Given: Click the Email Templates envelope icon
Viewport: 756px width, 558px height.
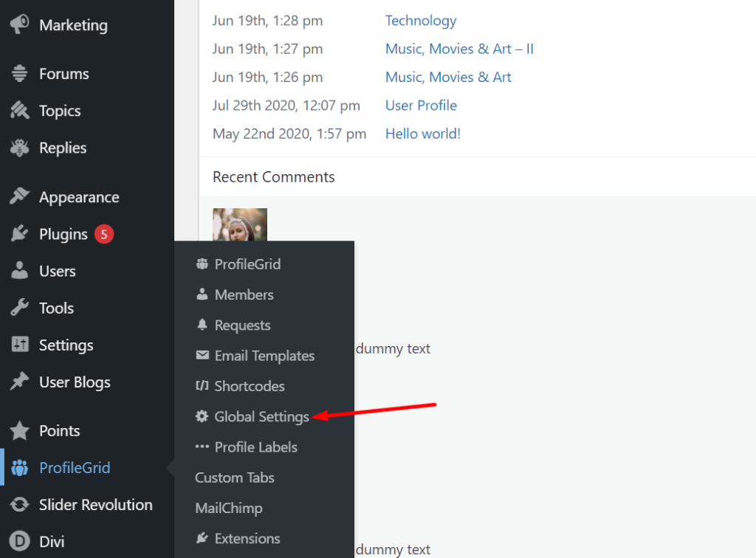Looking at the screenshot, I should coord(202,355).
